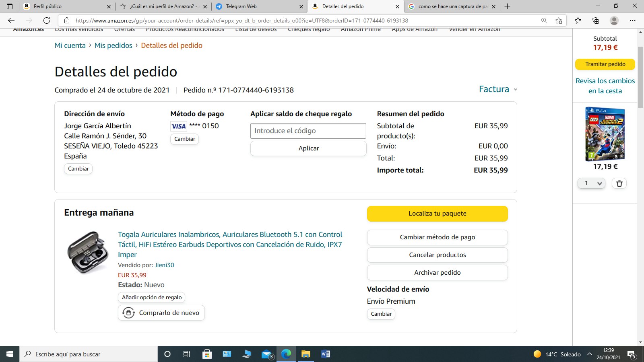
Task: Close the Perfil público tab
Action: coord(109,6)
